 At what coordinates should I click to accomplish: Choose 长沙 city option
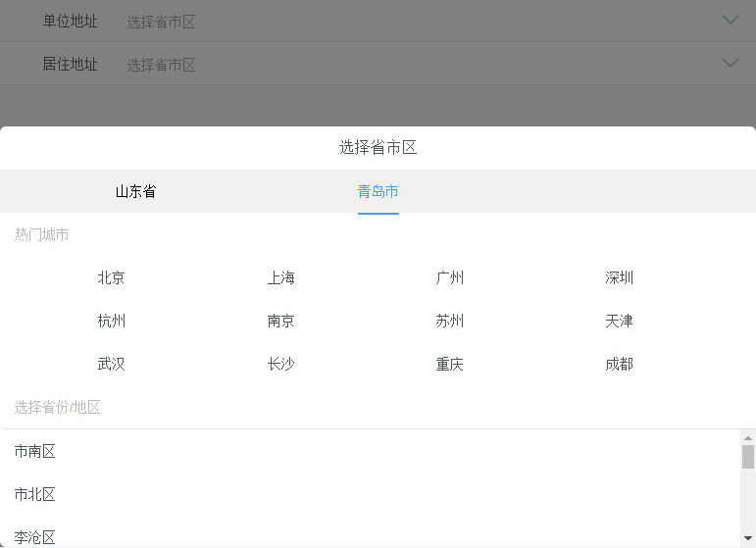pos(280,364)
